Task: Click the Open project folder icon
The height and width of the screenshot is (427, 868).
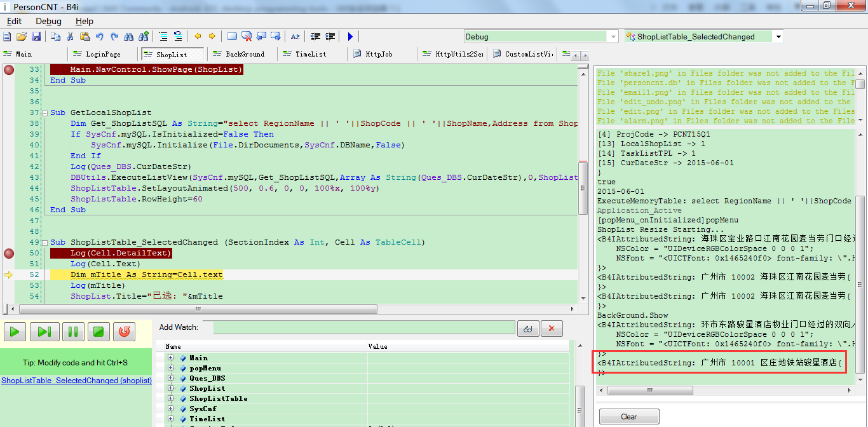Action: coord(21,37)
